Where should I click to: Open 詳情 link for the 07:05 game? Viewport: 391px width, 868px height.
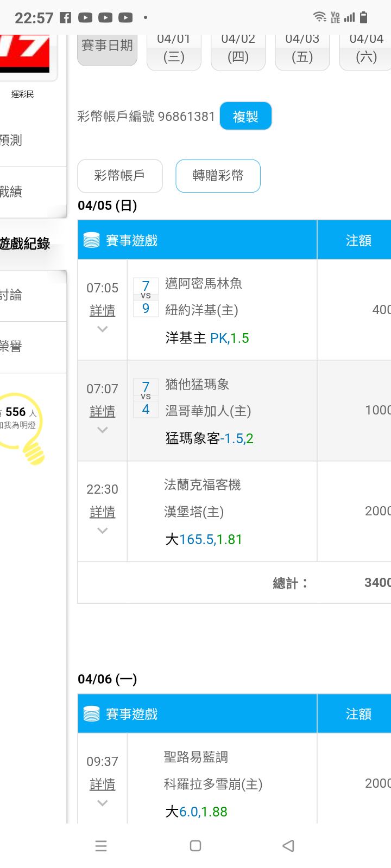tap(102, 311)
